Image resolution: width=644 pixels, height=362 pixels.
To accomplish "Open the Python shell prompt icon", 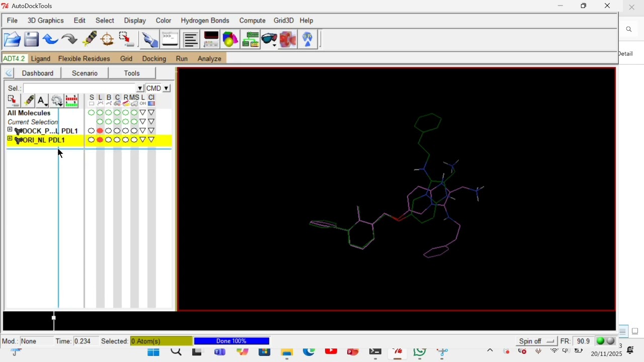I will pyautogui.click(x=171, y=39).
